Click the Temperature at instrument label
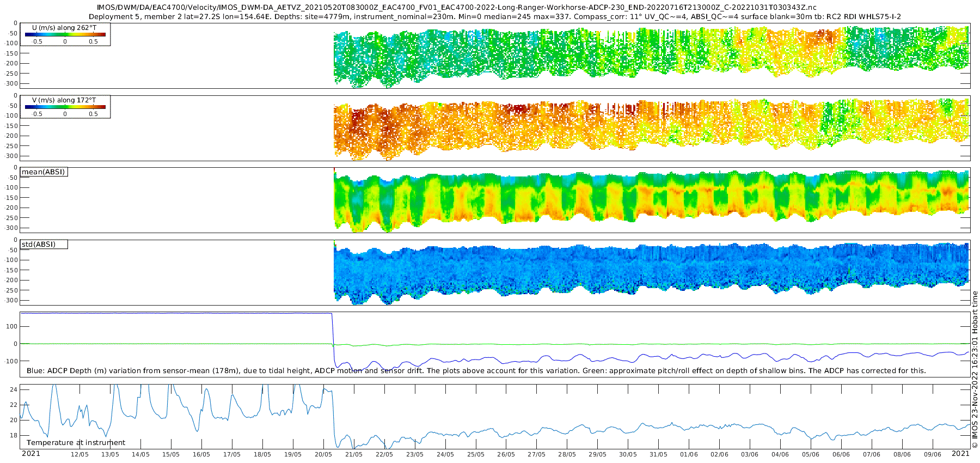Viewport: 980px width, 463px height. [x=76, y=443]
